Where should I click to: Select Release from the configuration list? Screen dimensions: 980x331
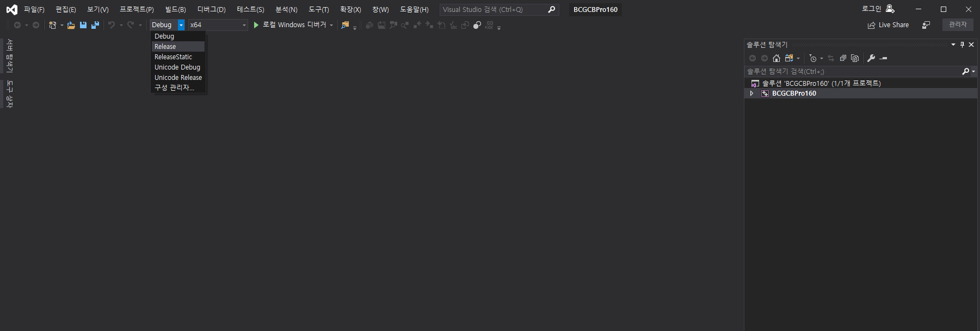[178, 47]
